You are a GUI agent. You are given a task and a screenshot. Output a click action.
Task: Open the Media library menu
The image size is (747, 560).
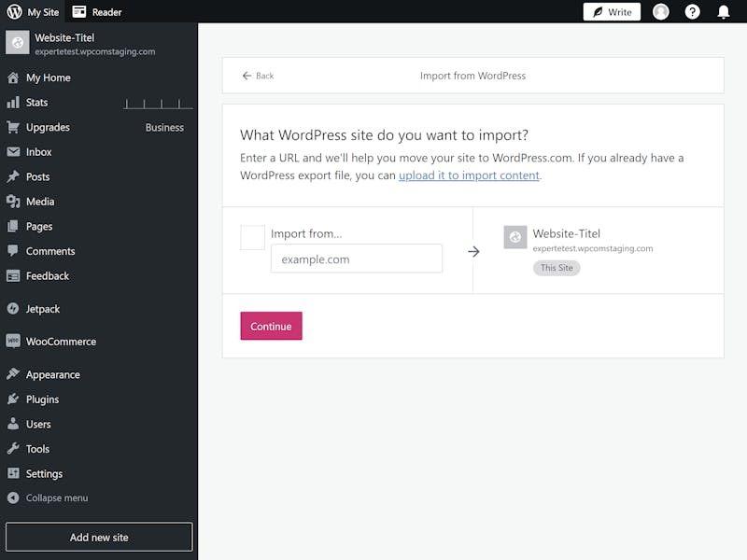coord(40,202)
